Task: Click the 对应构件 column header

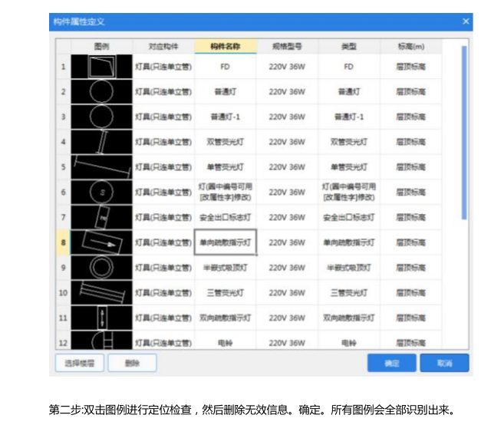Action: pos(163,46)
